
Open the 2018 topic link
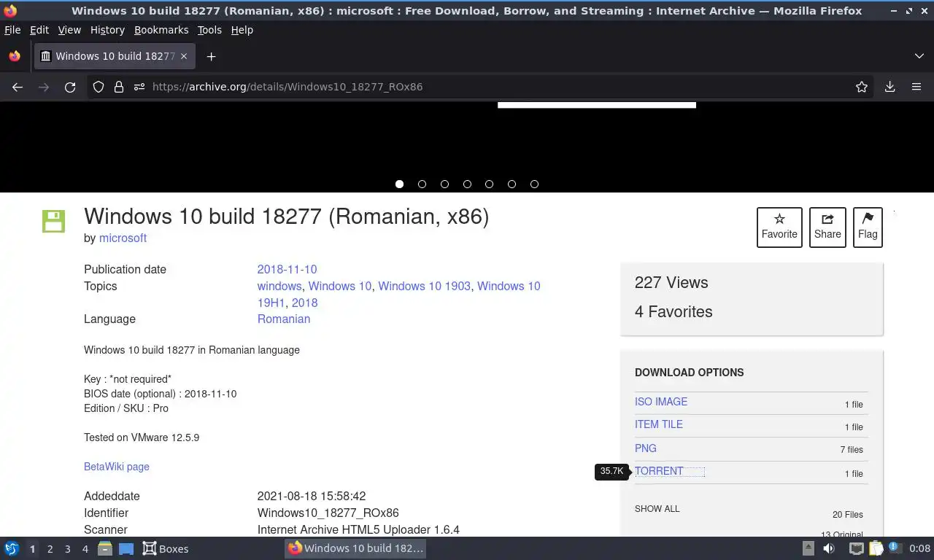point(304,303)
